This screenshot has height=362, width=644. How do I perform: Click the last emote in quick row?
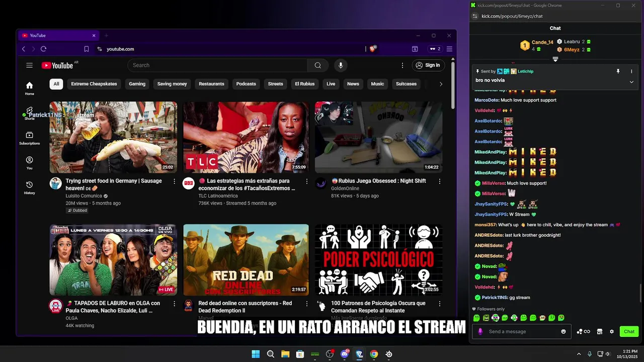point(561,318)
